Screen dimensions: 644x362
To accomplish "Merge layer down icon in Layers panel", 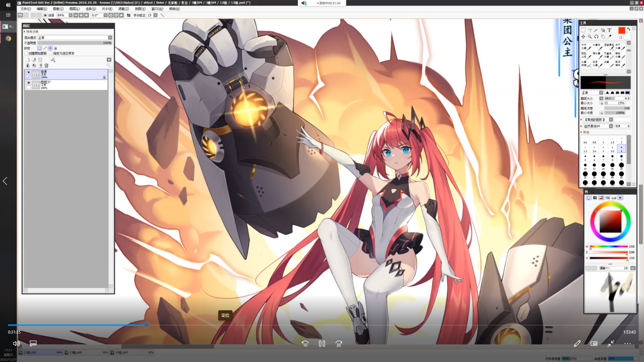I will pyautogui.click(x=28, y=65).
